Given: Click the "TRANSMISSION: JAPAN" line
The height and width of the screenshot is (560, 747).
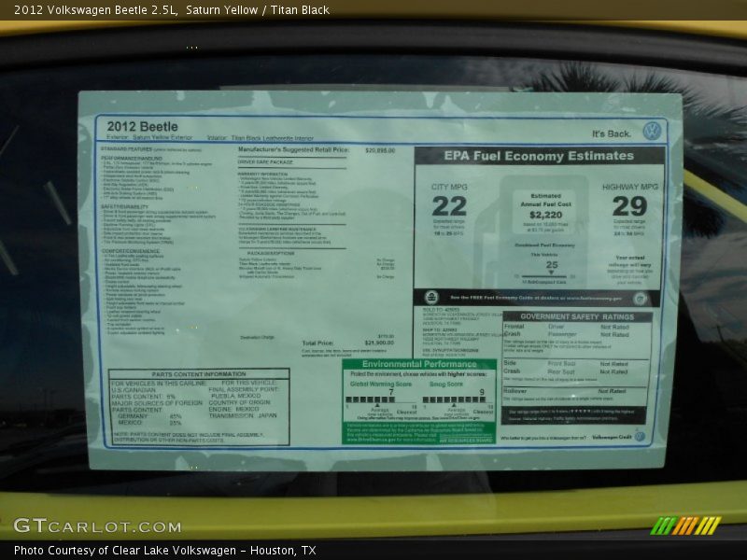Looking at the screenshot, I should [243, 415].
